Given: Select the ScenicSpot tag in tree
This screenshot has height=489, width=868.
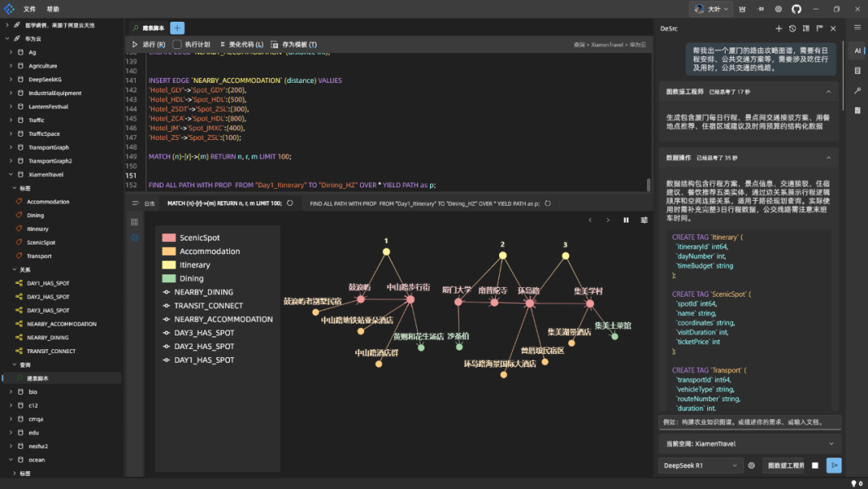Looking at the screenshot, I should pyautogui.click(x=41, y=243).
